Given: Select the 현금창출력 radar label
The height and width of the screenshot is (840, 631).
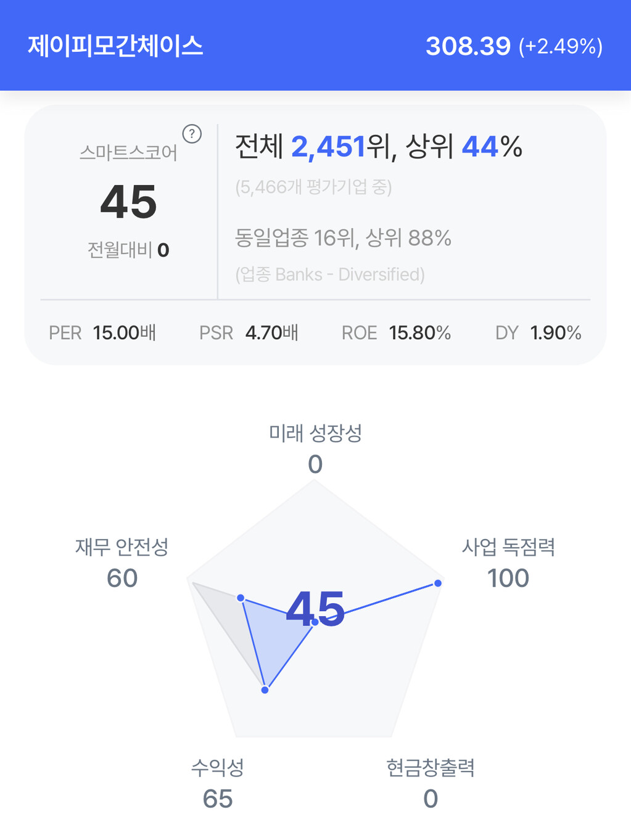Looking at the screenshot, I should tap(431, 768).
